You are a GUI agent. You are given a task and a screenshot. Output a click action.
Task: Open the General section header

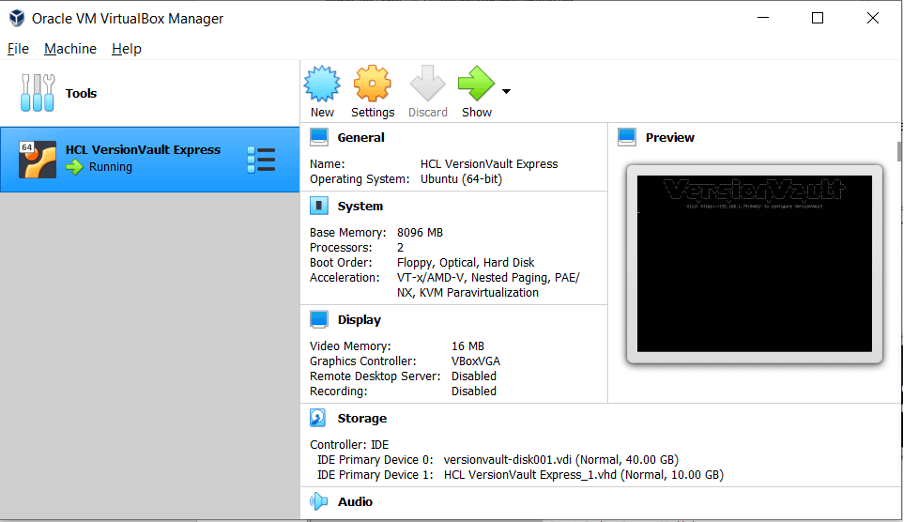click(361, 137)
